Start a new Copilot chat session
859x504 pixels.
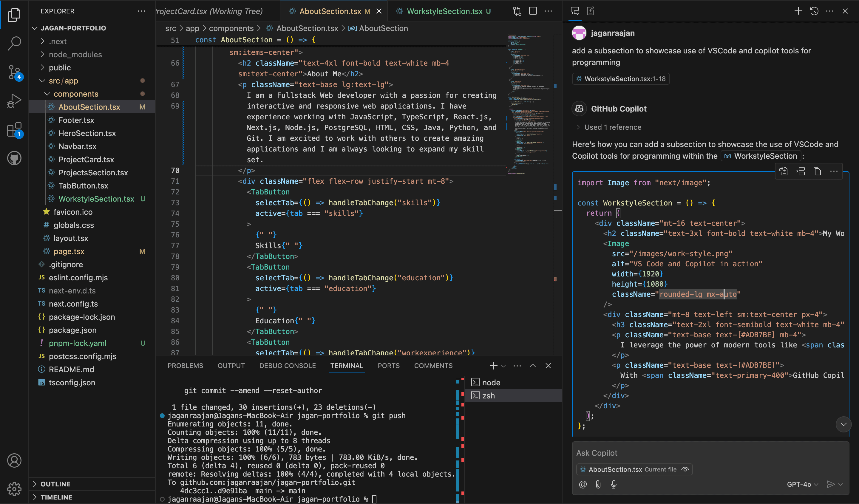pos(798,11)
